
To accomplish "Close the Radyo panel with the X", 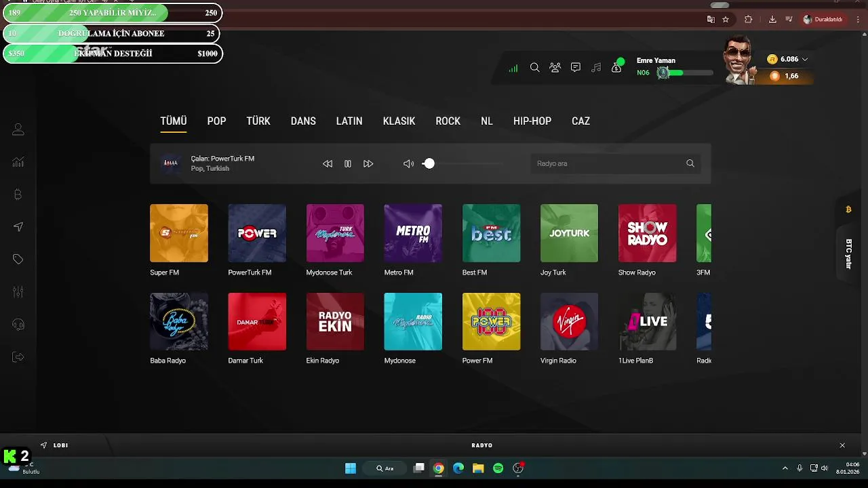I will coord(842,445).
